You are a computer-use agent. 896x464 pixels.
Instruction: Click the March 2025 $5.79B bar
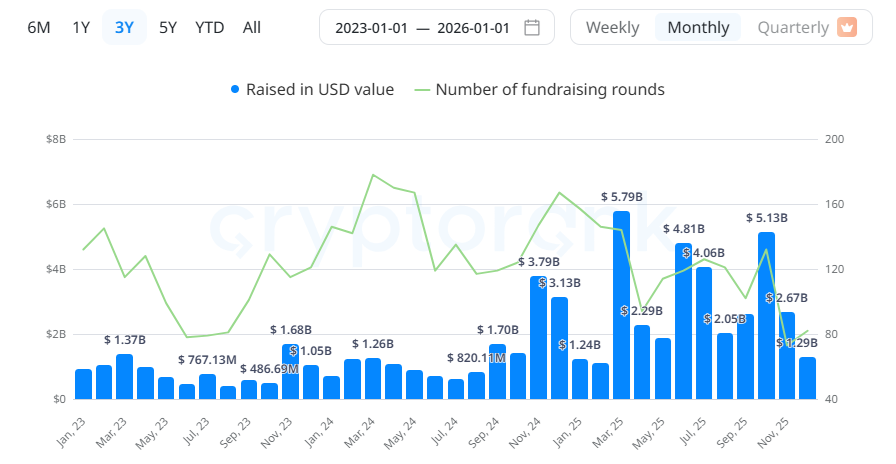coord(621,305)
